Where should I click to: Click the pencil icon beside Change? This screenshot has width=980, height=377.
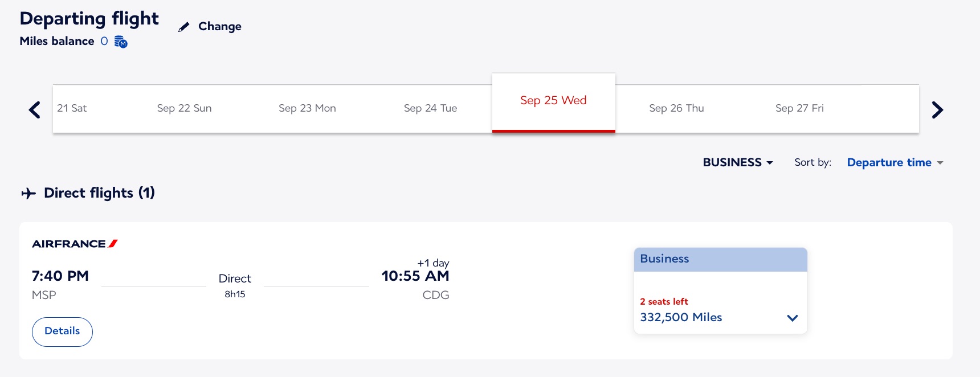[183, 26]
